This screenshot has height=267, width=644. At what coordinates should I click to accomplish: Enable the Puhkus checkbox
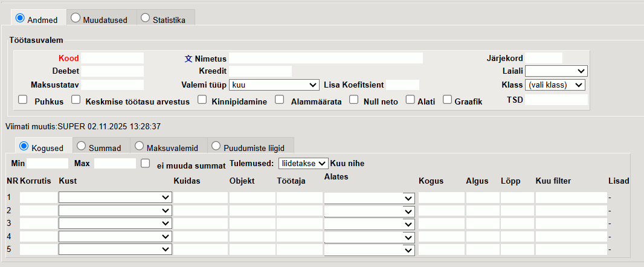(x=23, y=100)
